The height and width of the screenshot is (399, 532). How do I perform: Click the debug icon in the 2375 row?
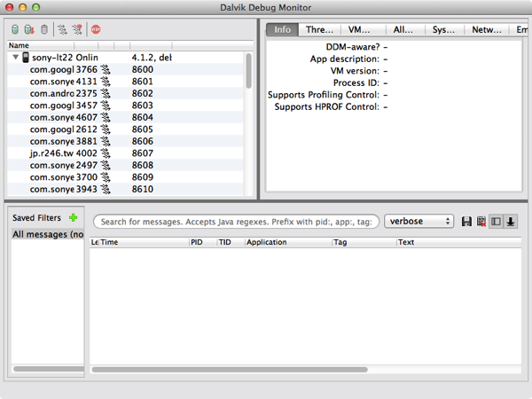106,93
